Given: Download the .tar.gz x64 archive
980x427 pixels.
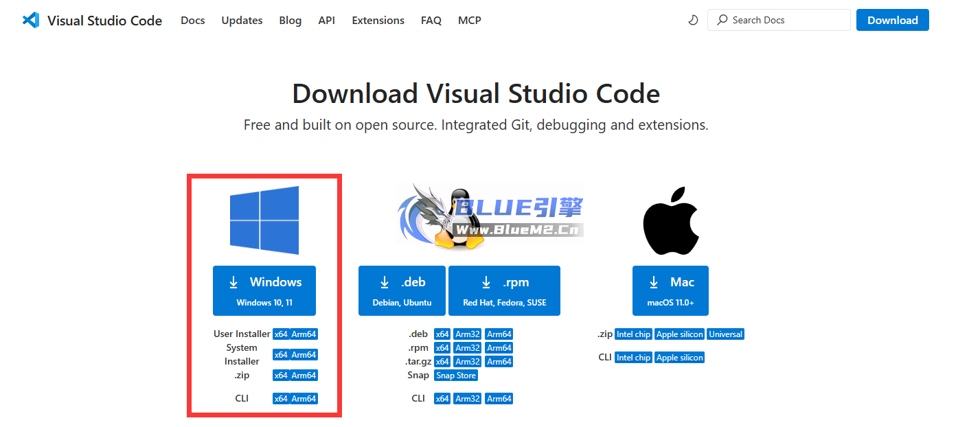Looking at the screenshot, I should tap(442, 362).
